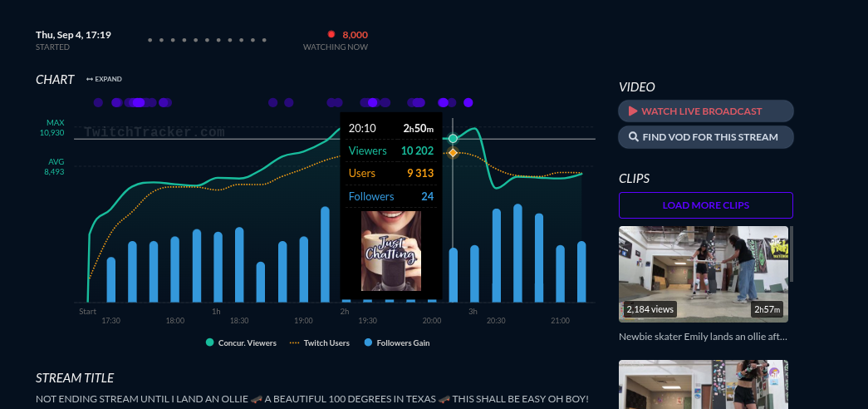This screenshot has height=409, width=868.
Task: Click FIND VOD FOR THIS STREAM
Action: tap(706, 137)
